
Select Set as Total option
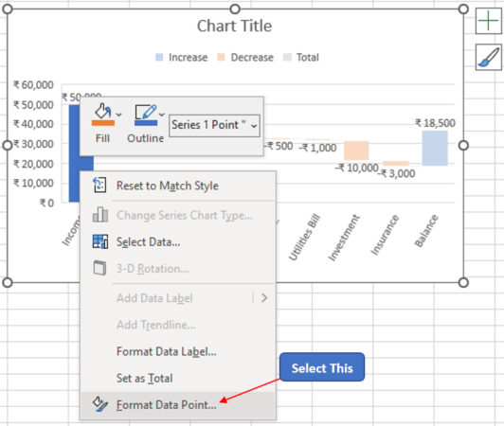click(145, 378)
